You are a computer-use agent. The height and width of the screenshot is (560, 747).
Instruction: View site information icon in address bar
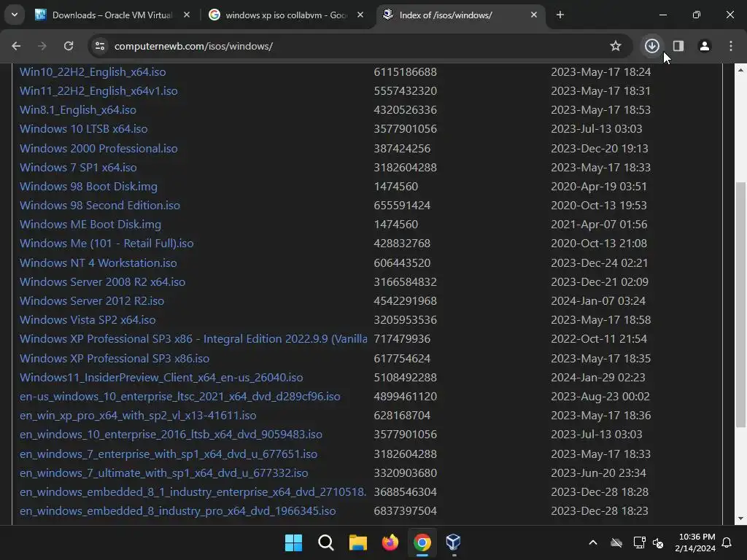point(100,46)
